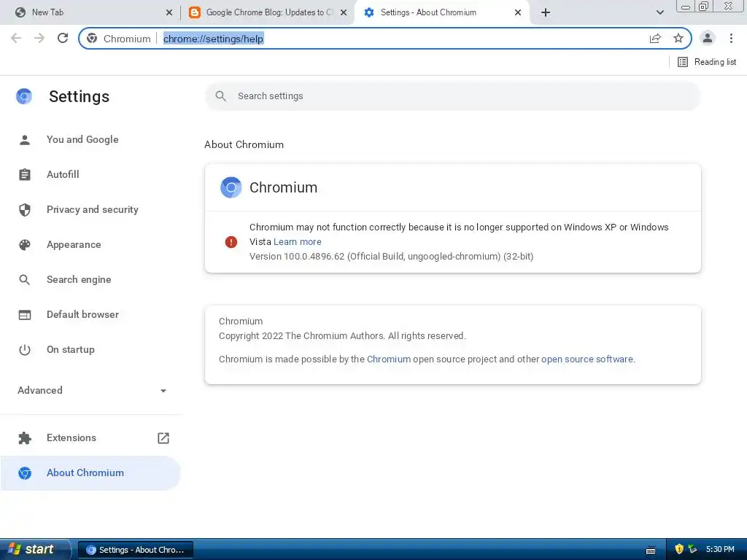This screenshot has height=560, width=747.
Task: Open the profile avatar menu
Action: coord(708,38)
